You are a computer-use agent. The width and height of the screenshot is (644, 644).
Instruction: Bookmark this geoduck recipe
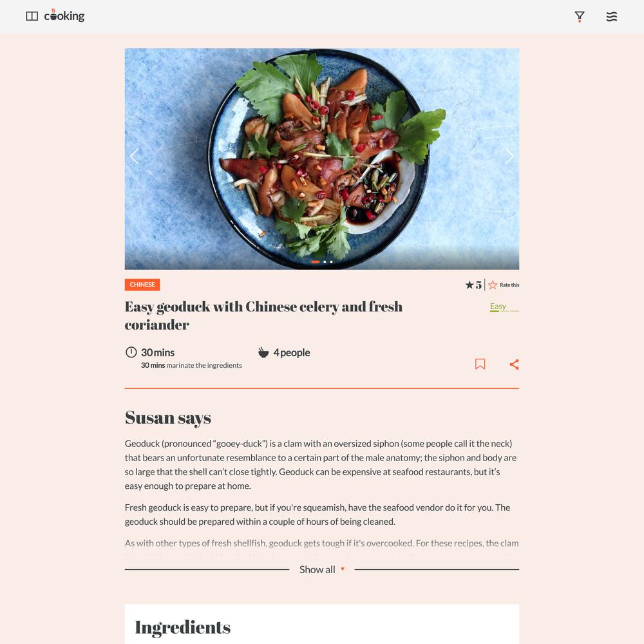(x=480, y=364)
